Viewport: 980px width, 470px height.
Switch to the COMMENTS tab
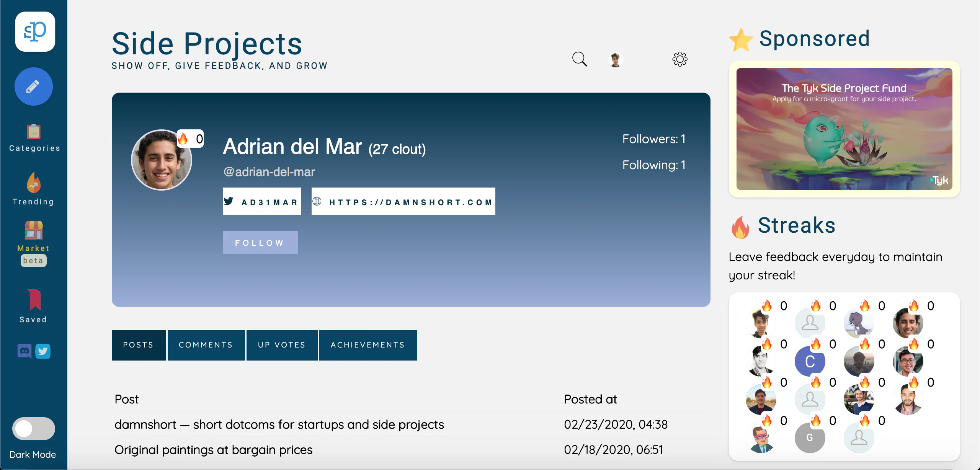point(206,345)
